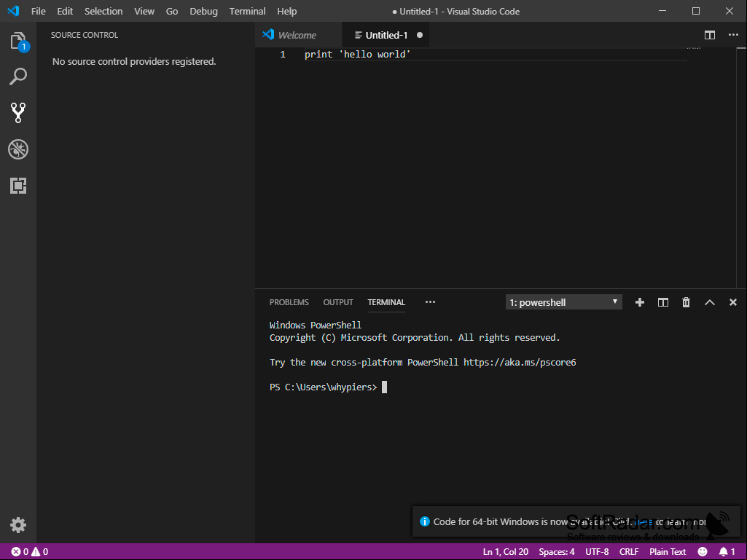Open the Manage gear menu
The height and width of the screenshot is (560, 747).
[18, 525]
